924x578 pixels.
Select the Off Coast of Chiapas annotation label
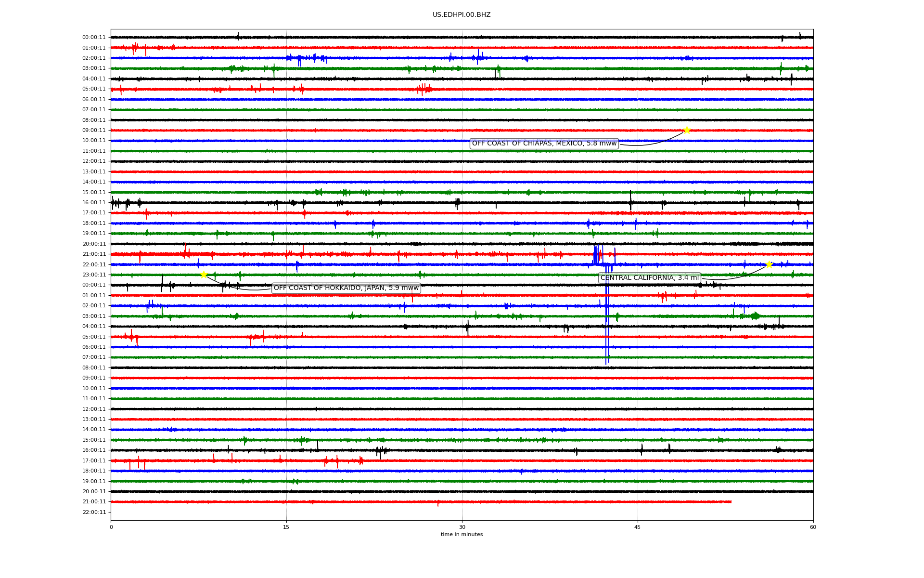(x=544, y=144)
